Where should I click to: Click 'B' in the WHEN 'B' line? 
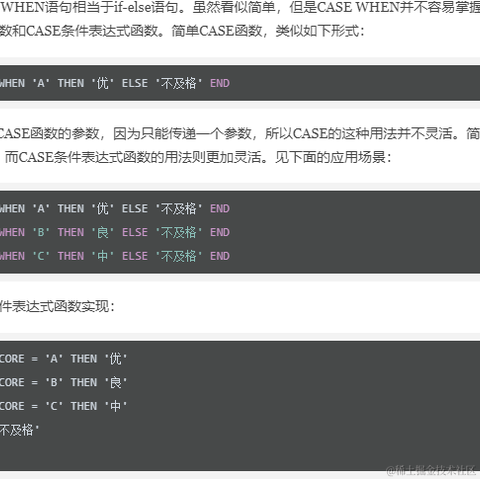pos(41,232)
